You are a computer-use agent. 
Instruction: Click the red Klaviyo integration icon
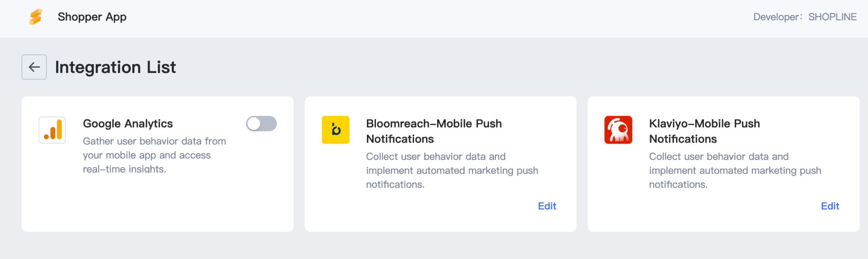point(618,130)
